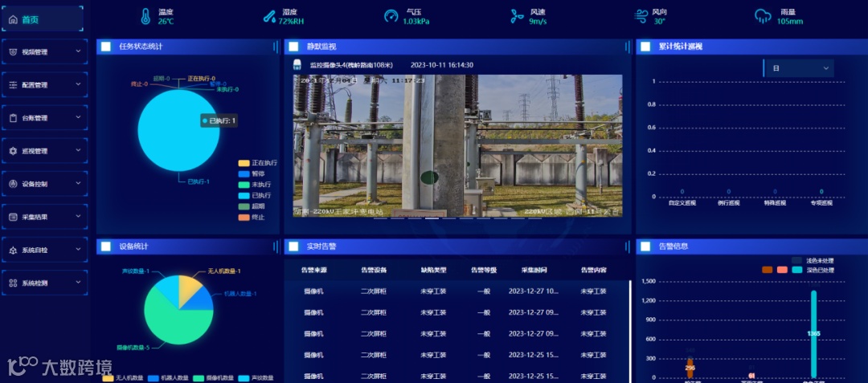This screenshot has height=383, width=868.
Task: Click the substation video feed
Action: [x=458, y=145]
